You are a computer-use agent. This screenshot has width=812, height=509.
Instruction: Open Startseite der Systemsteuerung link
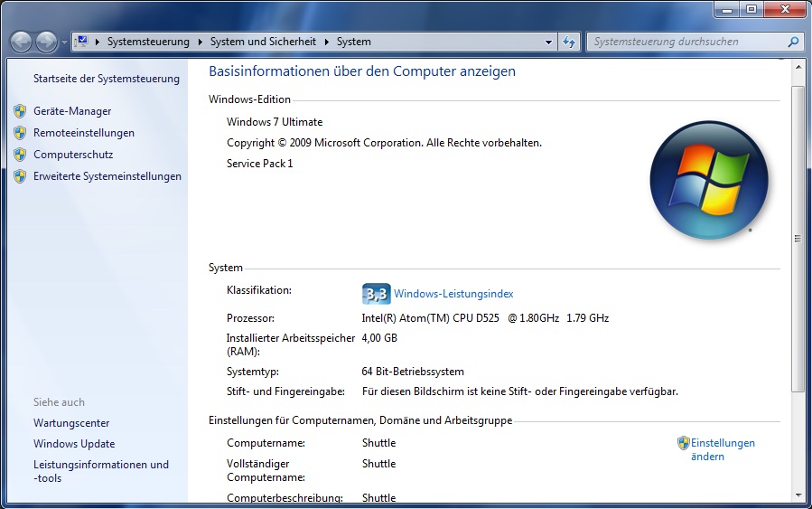tap(107, 79)
